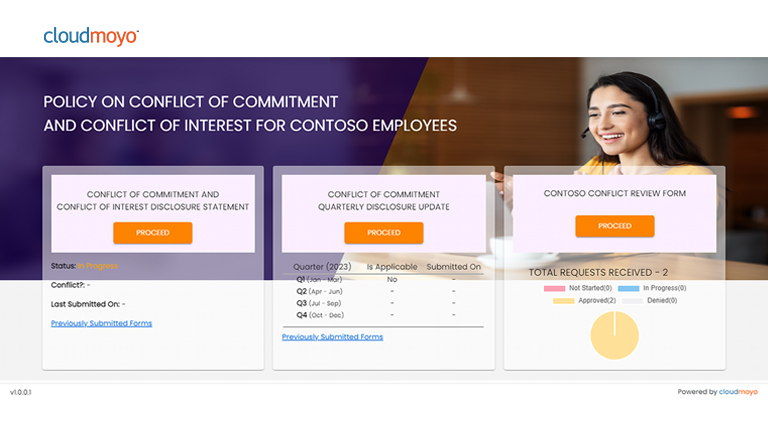Proceed to Conflict of Interest Disclosure Statement

pos(153,233)
